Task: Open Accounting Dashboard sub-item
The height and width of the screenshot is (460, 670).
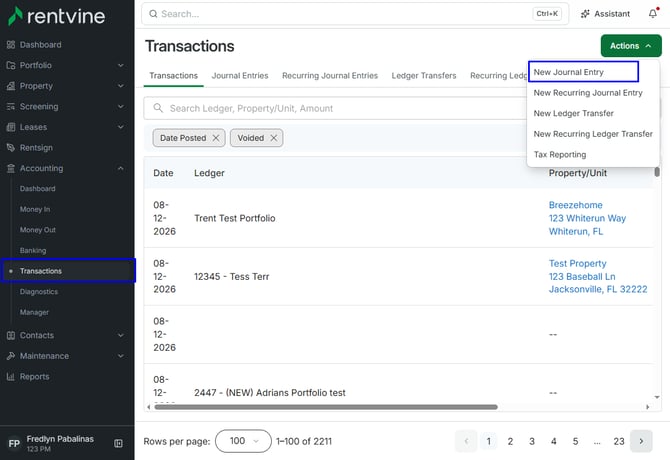Action: click(37, 189)
